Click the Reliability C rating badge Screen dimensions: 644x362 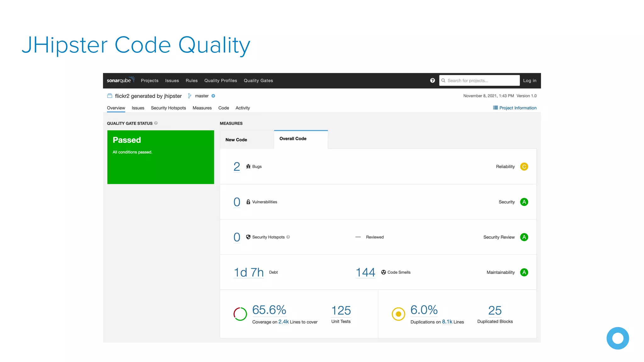pos(524,167)
